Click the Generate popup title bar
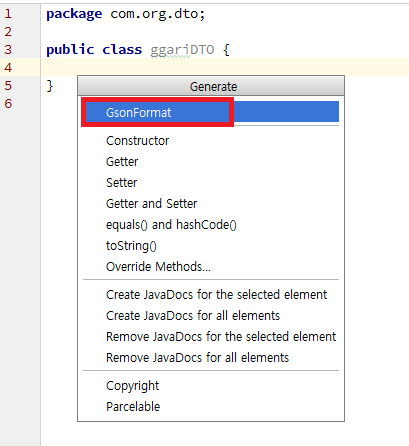This screenshot has height=446, width=409. click(211, 86)
